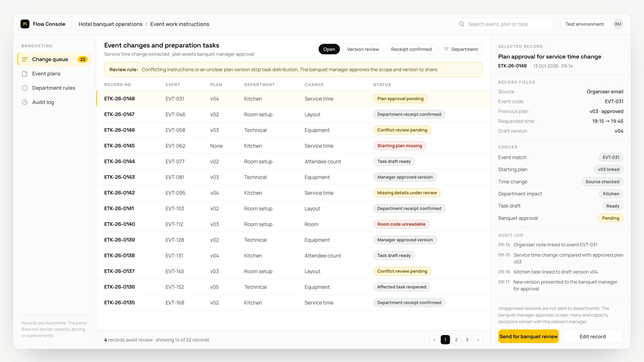Click Send for banquet review button

coord(528,336)
